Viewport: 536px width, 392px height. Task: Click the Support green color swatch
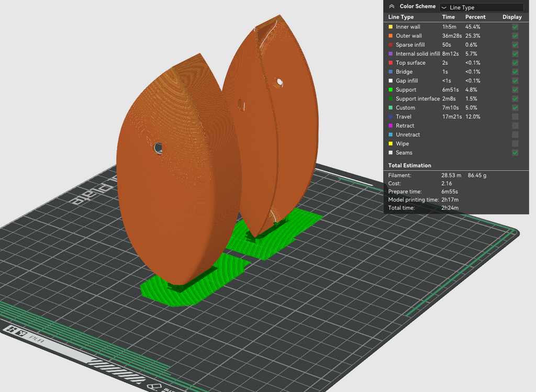(390, 89)
